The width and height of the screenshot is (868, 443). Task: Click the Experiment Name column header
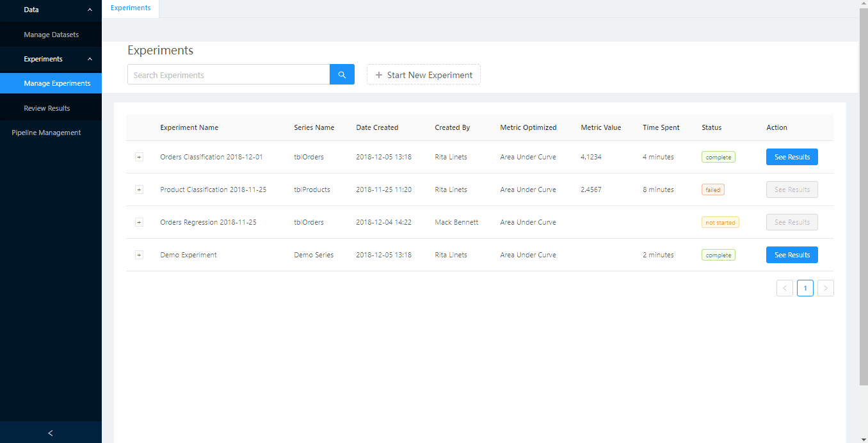[189, 127]
